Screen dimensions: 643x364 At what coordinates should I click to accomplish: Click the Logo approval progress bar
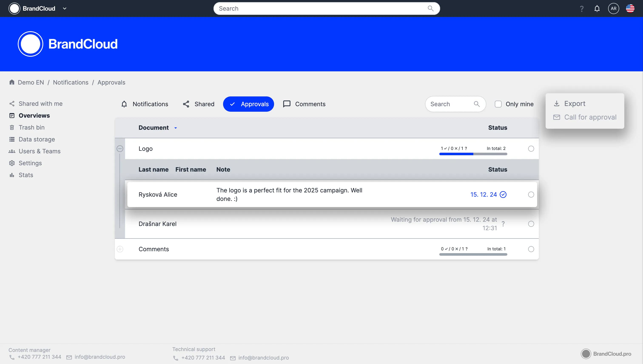[x=473, y=154]
